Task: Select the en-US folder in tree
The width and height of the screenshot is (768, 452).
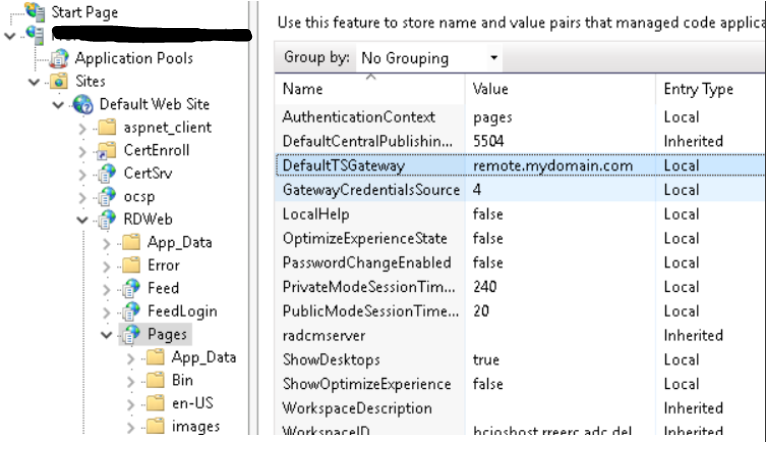Action: [192, 403]
